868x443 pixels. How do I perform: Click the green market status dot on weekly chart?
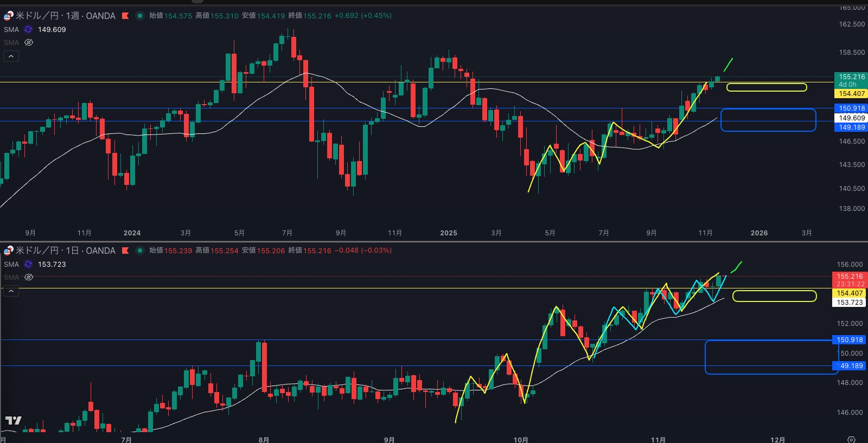click(140, 16)
